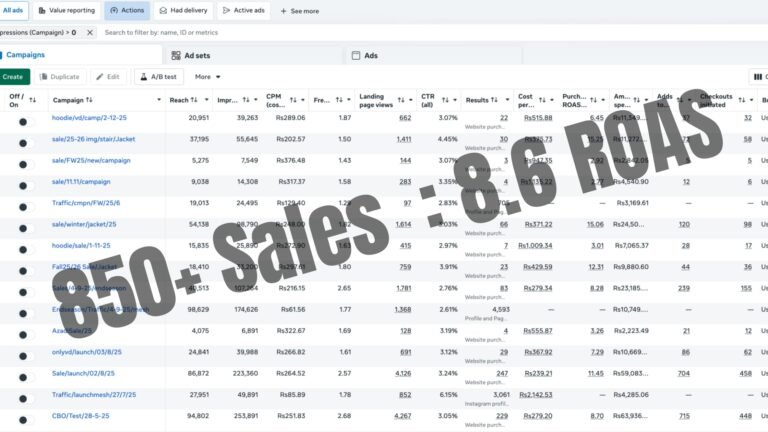Open CTR (all) dropdown arrow
Screen dimensions: 768x432
click(455, 100)
